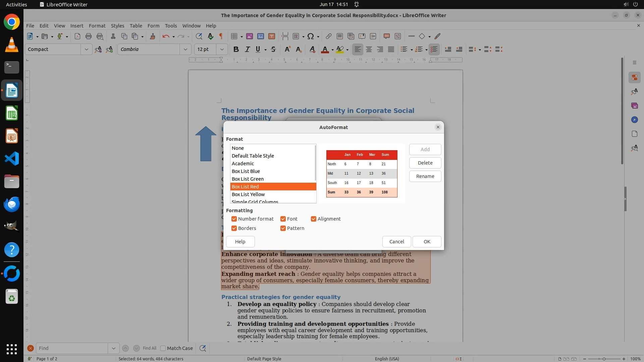Viewport: 644px width, 362px height.
Task: Open the Cambria font name dropdown
Action: coord(185,49)
